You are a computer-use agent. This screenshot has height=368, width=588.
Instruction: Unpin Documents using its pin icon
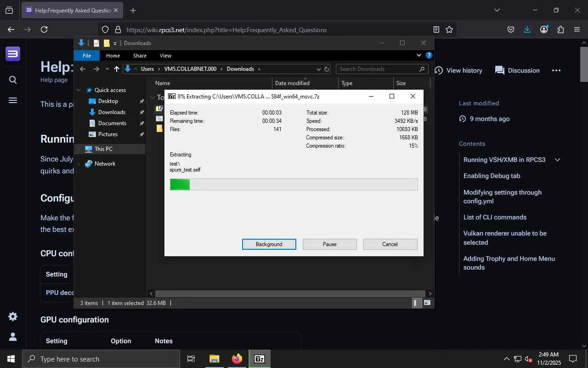[141, 123]
